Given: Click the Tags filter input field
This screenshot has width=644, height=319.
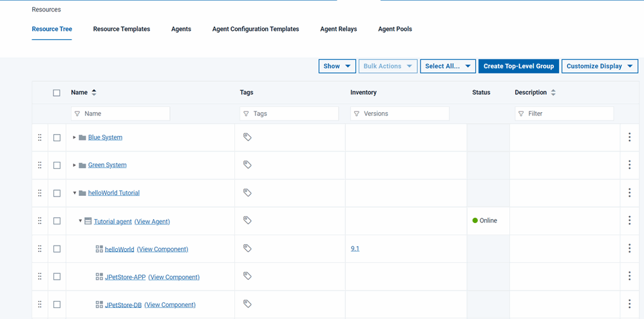Looking at the screenshot, I should [289, 113].
